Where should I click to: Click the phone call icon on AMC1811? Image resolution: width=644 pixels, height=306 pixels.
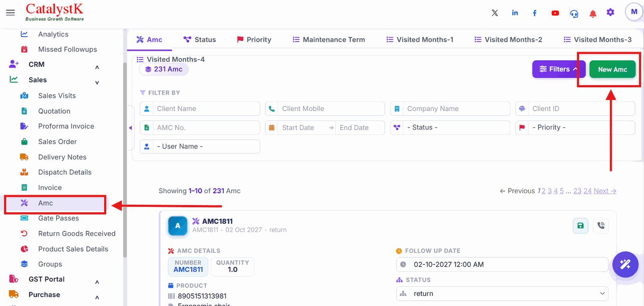(x=601, y=226)
